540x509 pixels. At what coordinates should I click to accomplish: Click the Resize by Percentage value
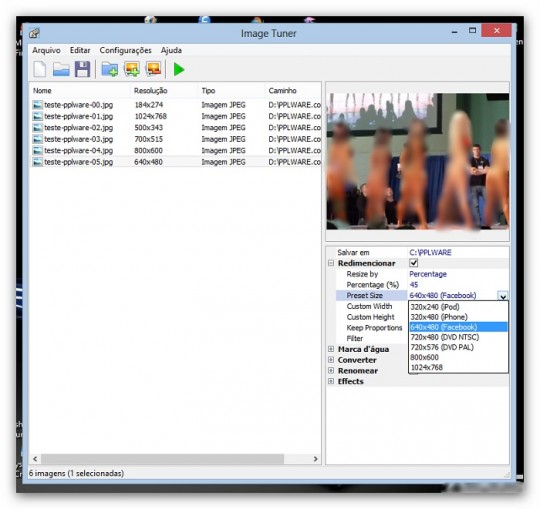[x=428, y=274]
